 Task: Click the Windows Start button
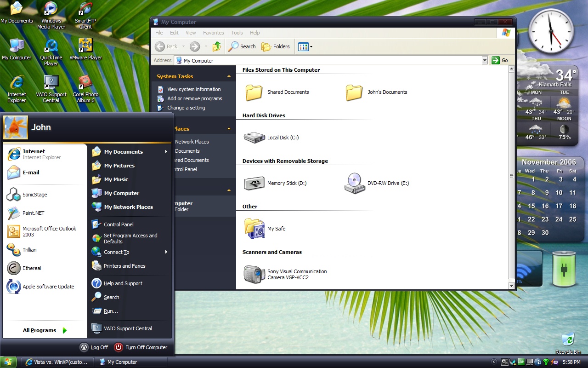click(9, 362)
